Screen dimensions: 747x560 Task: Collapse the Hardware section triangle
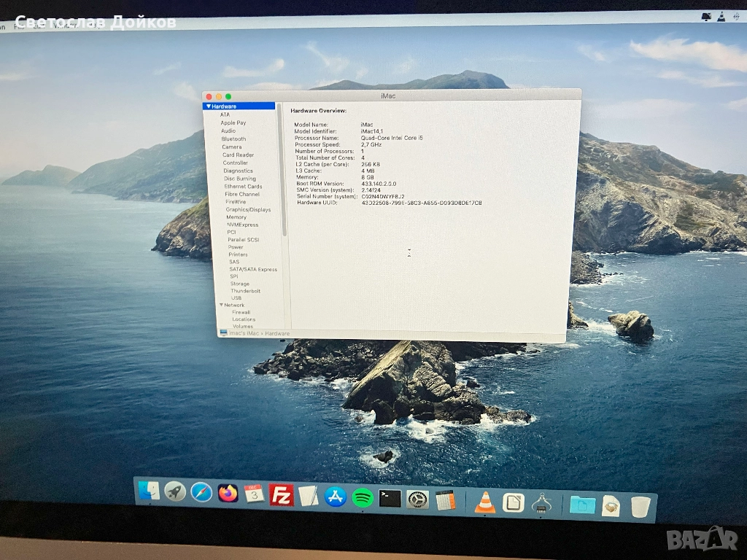pyautogui.click(x=208, y=106)
